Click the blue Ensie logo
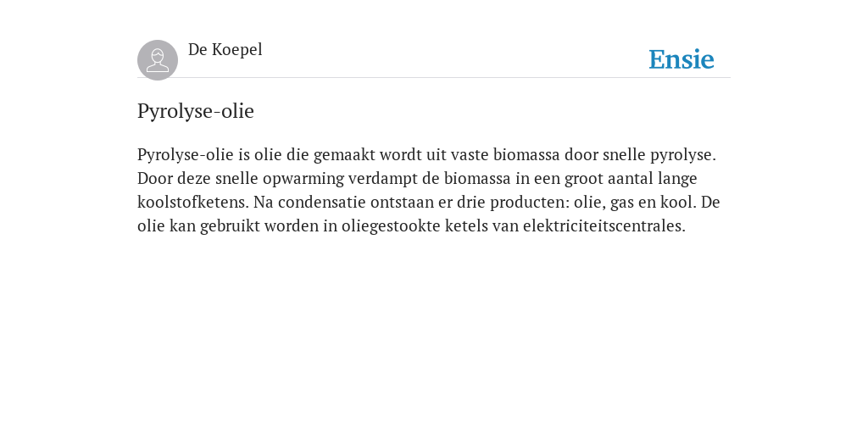Image resolution: width=868 pixels, height=434 pixels. point(682,59)
